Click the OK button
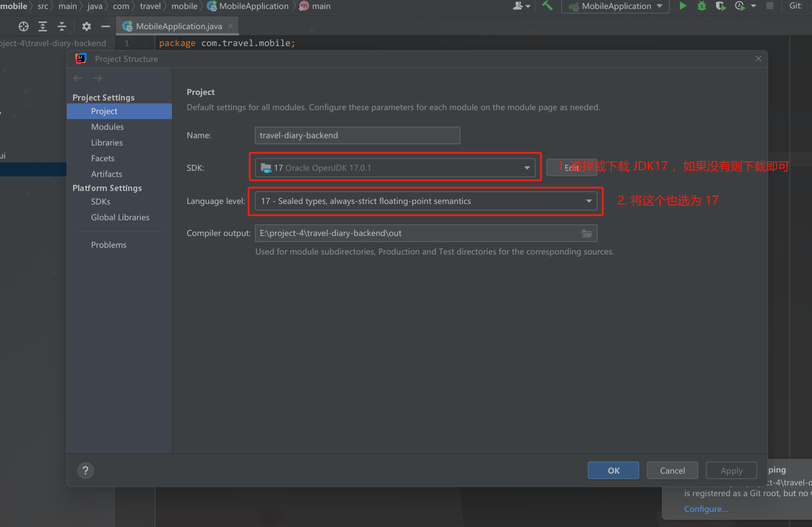Viewport: 812px width, 527px height. pyautogui.click(x=613, y=471)
